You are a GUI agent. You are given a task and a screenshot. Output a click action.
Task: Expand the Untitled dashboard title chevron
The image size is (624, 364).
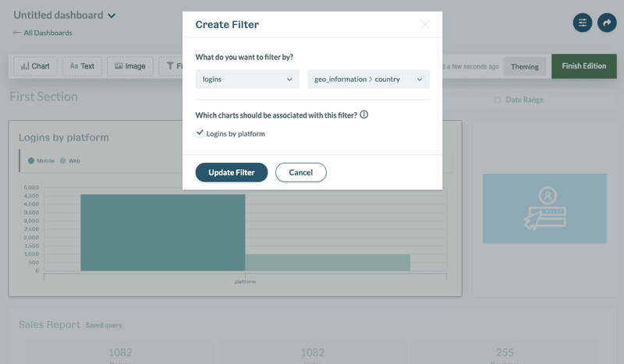(x=112, y=16)
